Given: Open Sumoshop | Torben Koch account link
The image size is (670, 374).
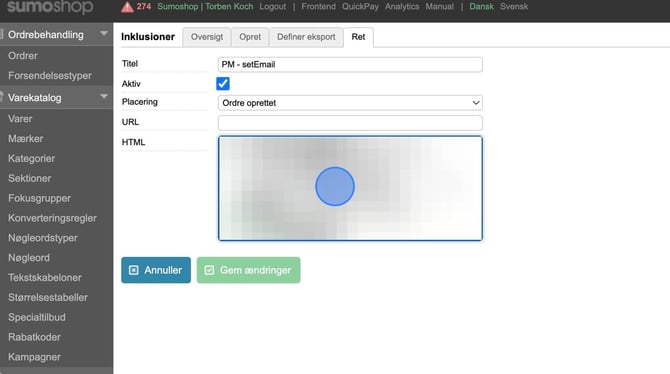Looking at the screenshot, I should [205, 6].
